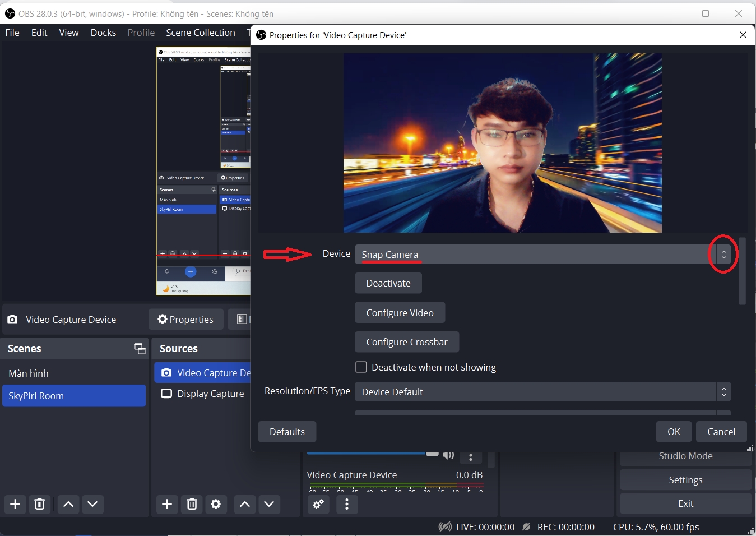Open advanced audio properties gears icon

[318, 504]
